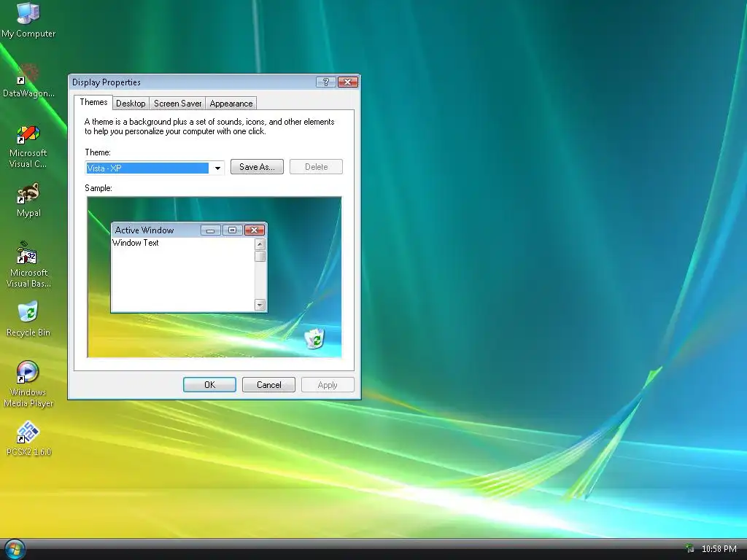
Task: Click the Display Properties title text
Action: (107, 82)
